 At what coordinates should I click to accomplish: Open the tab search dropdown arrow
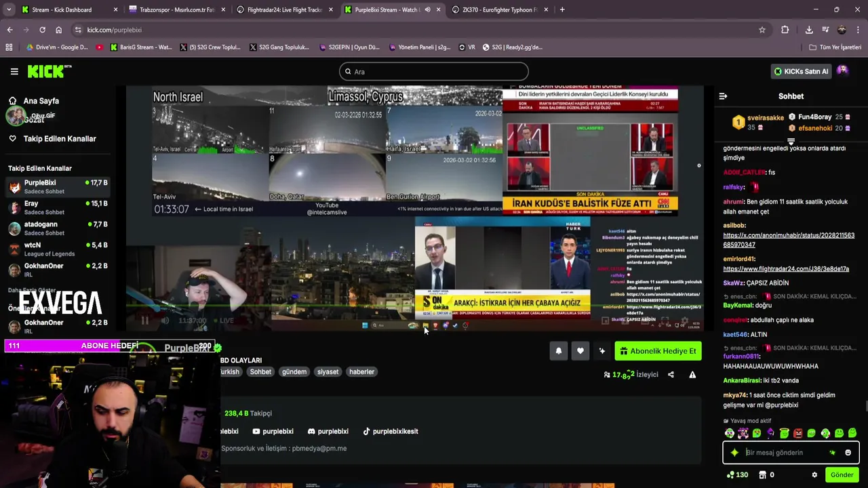[9, 9]
